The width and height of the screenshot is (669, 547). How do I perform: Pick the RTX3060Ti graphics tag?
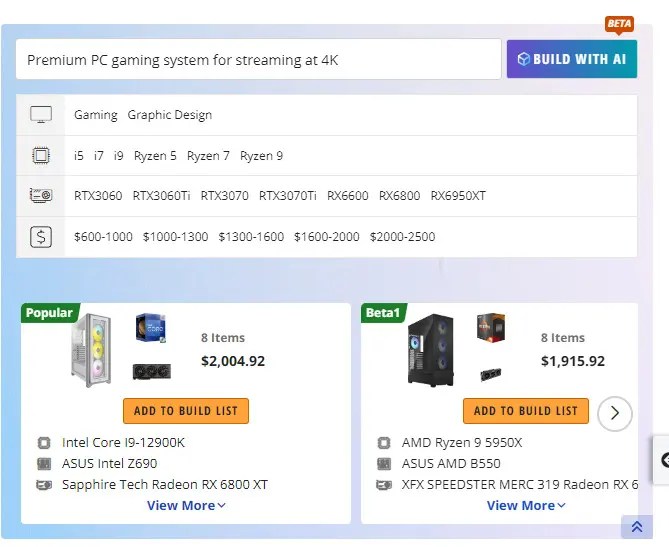point(161,196)
